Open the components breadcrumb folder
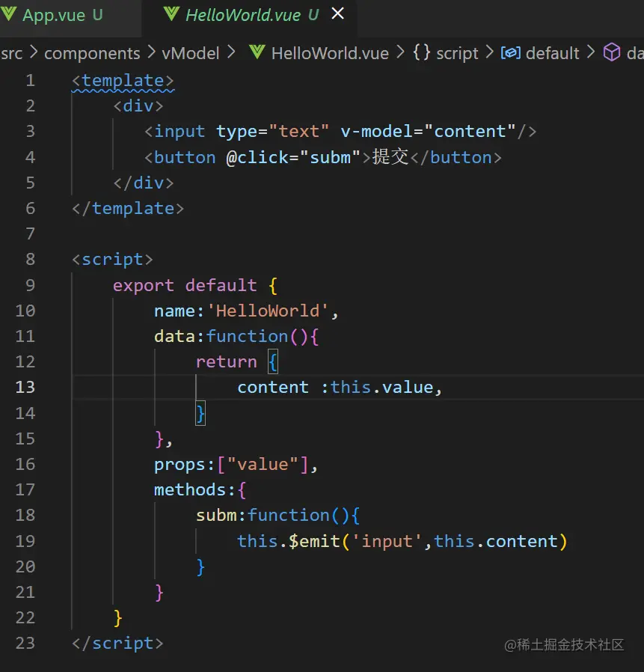The width and height of the screenshot is (644, 672). tap(92, 53)
